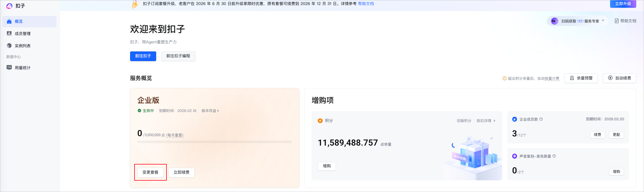
Task: Click the 到期时间: 2026.02.18 text
Action: [178, 111]
